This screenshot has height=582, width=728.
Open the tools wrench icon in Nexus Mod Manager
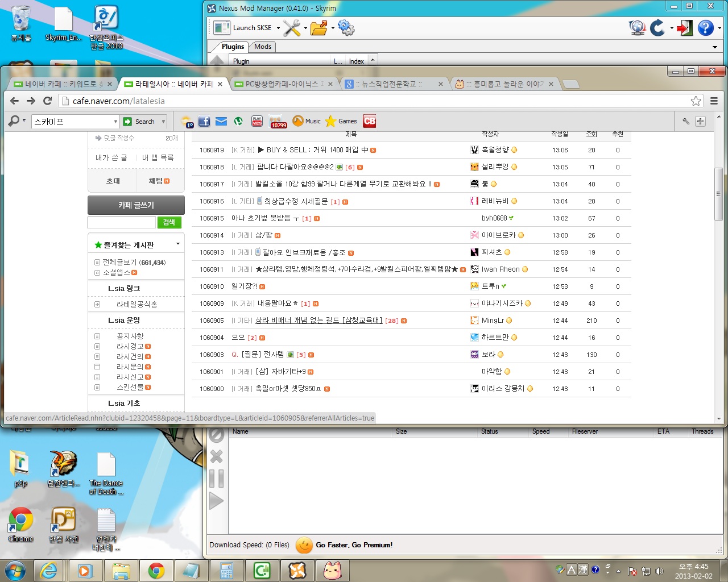point(292,28)
